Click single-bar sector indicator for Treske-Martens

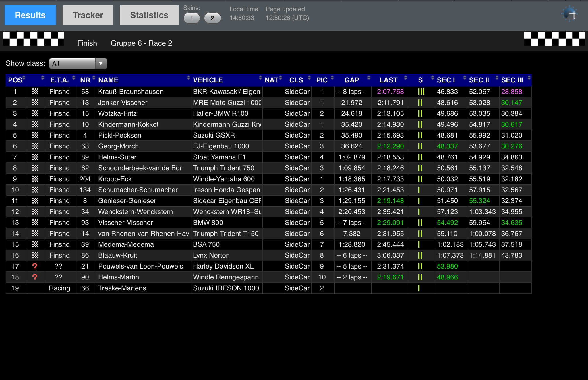(419, 288)
